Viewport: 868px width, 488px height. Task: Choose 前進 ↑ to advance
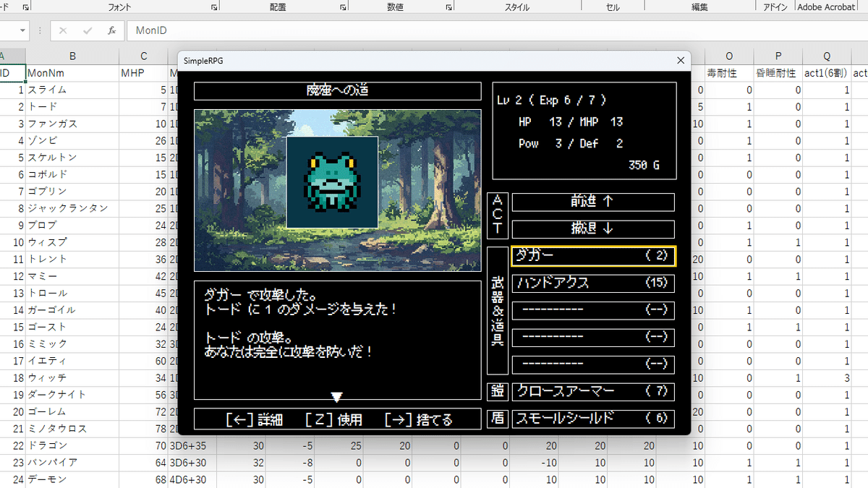(593, 202)
